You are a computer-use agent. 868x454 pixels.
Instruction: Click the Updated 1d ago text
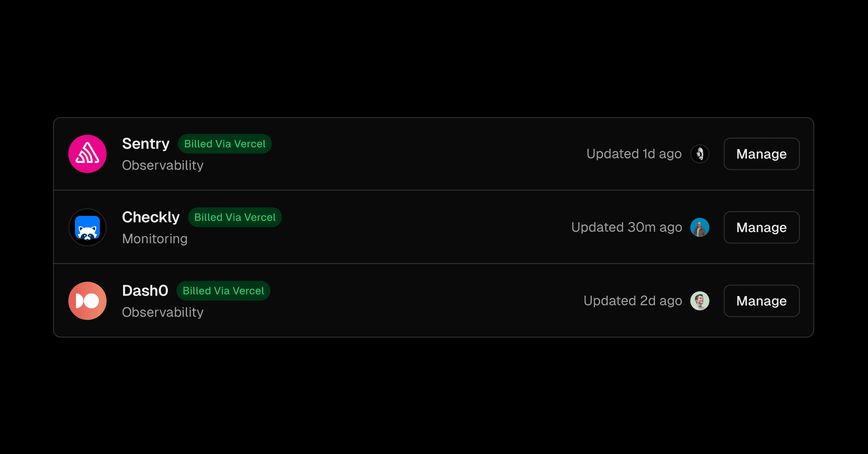pyautogui.click(x=634, y=154)
